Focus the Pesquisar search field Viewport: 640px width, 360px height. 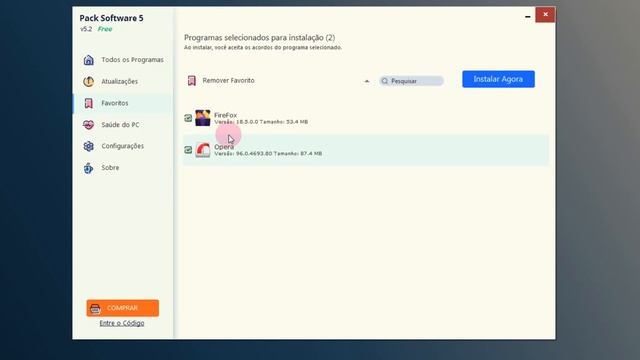(411, 81)
